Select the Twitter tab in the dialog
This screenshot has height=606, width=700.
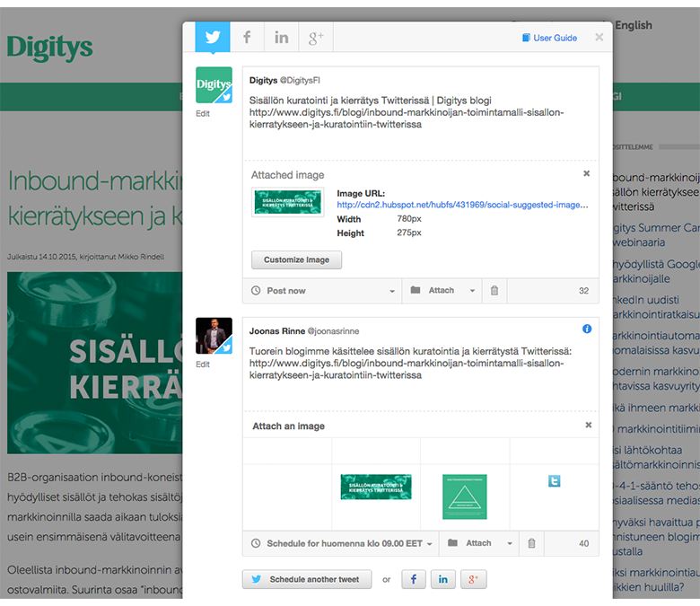coord(213,37)
